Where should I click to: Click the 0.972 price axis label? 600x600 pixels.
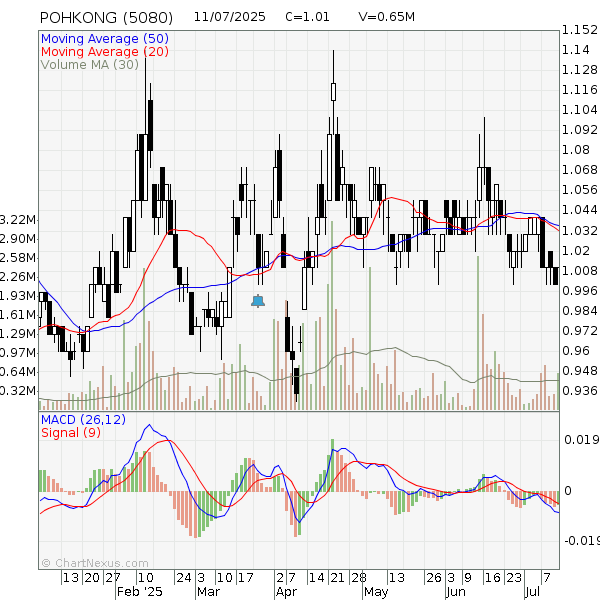579,331
